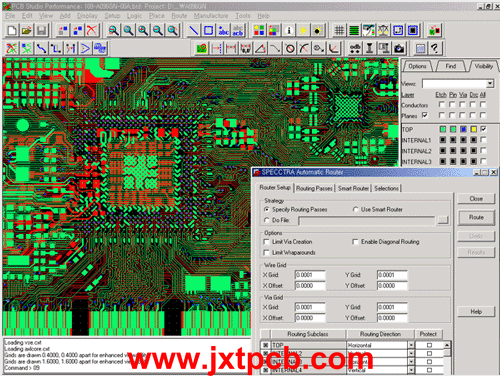Select the Add Text abc icon
This screenshot has height=376, width=500.
223,30
